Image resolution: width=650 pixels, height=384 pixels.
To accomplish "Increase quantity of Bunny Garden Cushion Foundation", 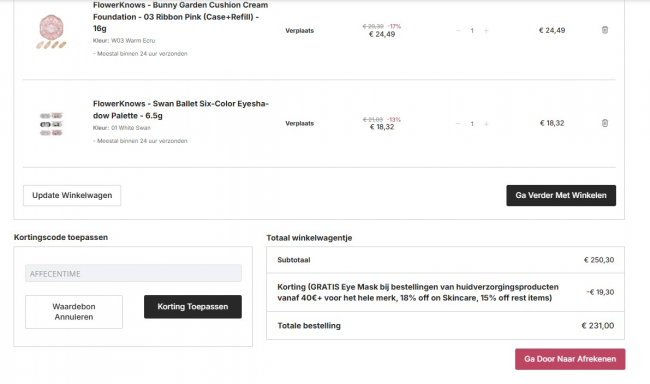I will click(x=486, y=30).
